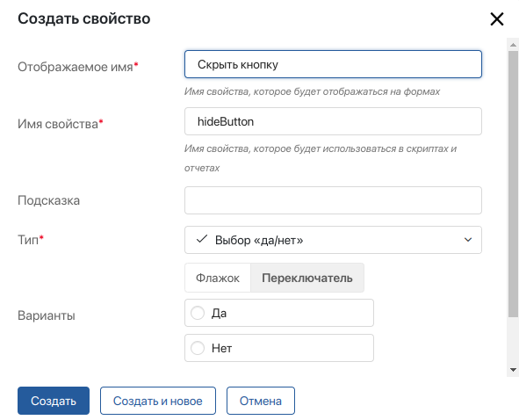519x420 pixels.
Task: Click the dialog's vertical scrollbar thumb
Action: 513,184
